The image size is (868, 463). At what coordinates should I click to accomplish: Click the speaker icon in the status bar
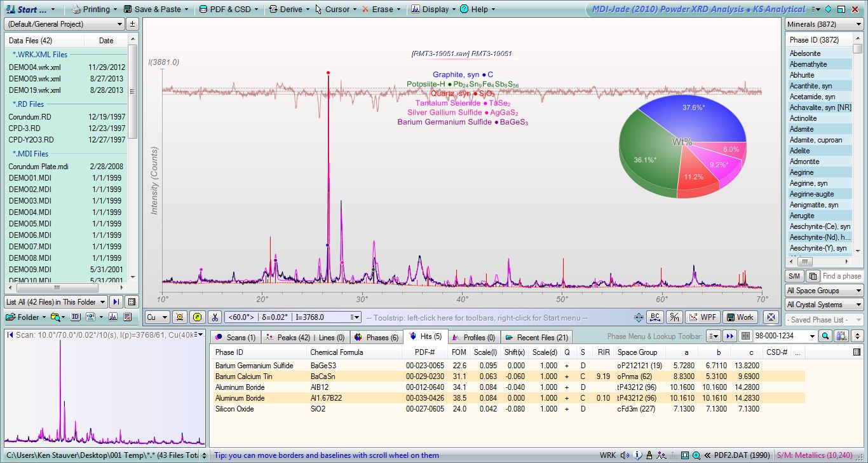point(625,455)
